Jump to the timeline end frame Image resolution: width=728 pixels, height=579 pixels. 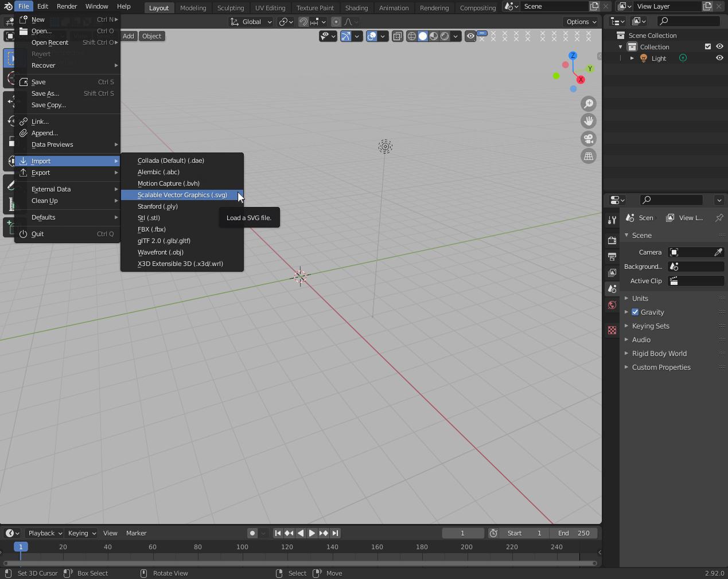coord(336,533)
